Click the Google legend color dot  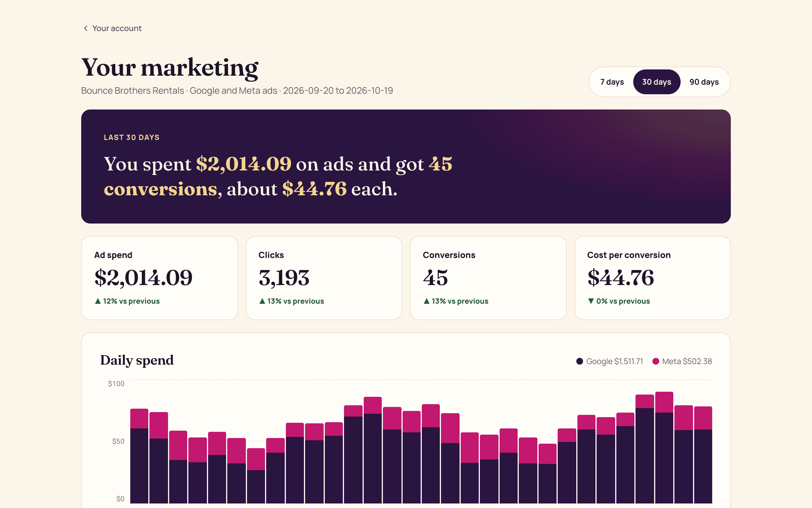(x=579, y=361)
